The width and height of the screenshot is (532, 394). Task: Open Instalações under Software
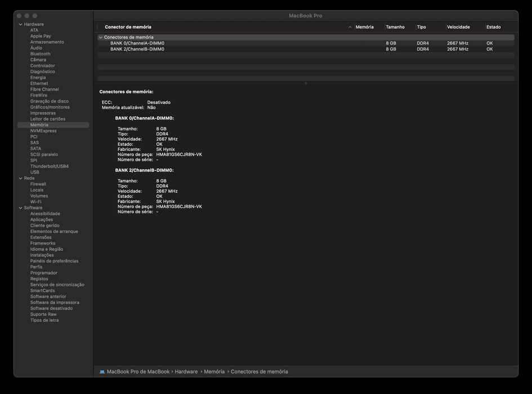click(42, 255)
